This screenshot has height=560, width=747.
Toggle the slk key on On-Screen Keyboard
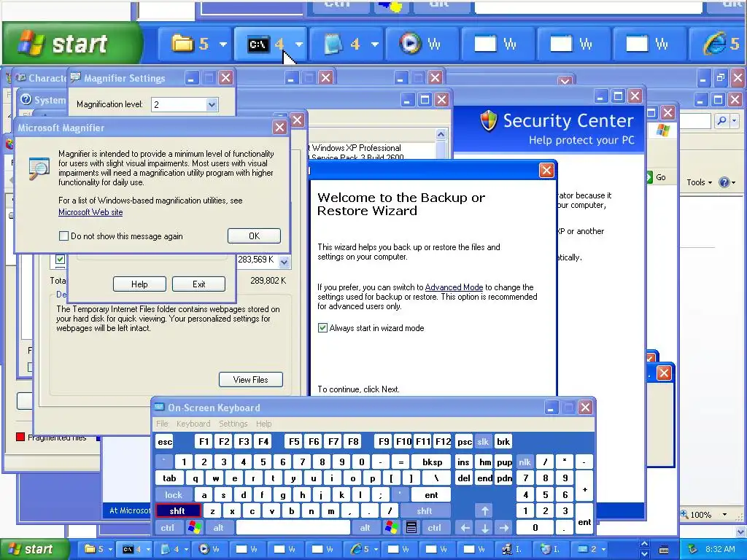click(x=483, y=442)
